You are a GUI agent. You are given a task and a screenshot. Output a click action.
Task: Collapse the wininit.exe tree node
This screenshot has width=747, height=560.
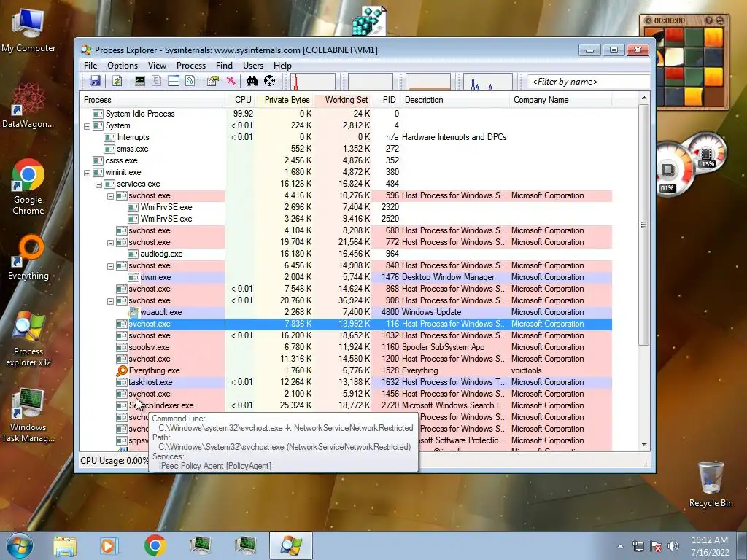(x=88, y=173)
